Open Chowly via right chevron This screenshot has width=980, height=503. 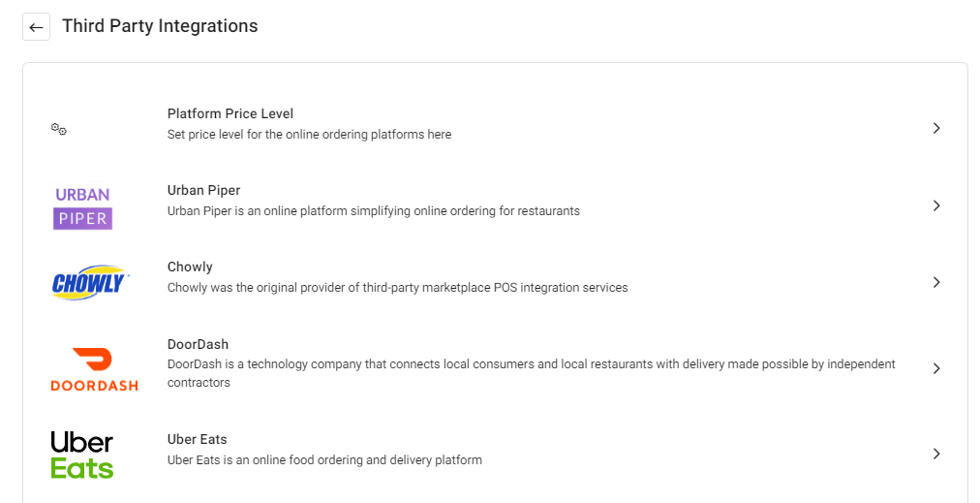click(936, 282)
